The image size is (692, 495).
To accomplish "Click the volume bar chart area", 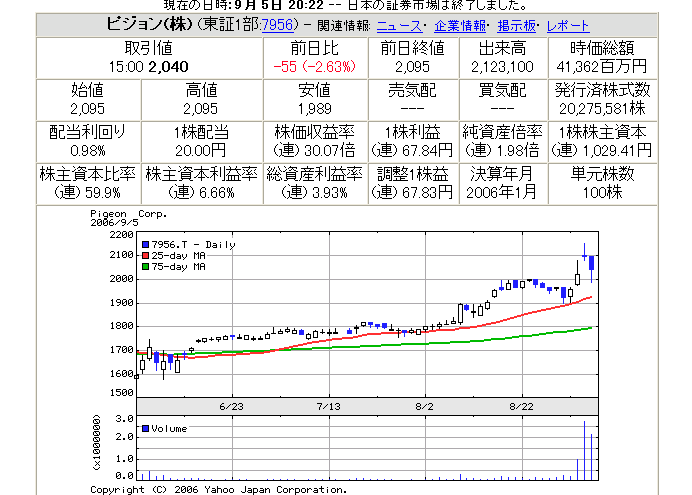I will click(x=367, y=448).
